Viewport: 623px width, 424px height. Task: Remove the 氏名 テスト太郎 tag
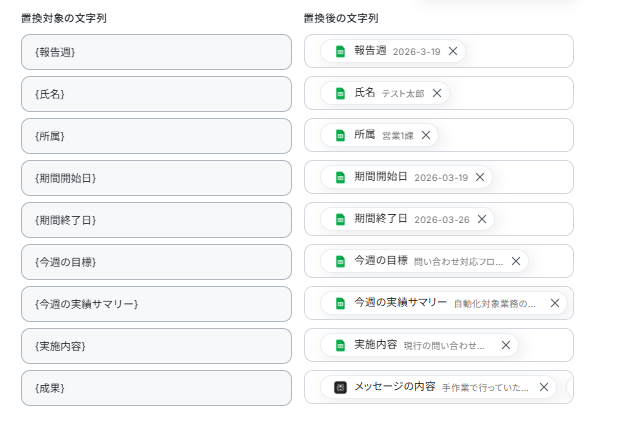pyautogui.click(x=437, y=93)
